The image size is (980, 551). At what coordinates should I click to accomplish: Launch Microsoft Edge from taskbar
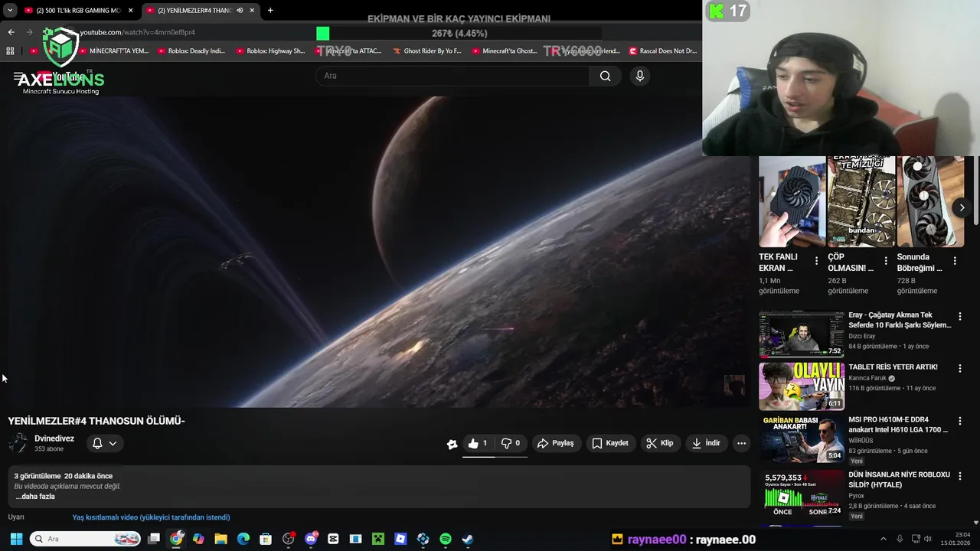243,539
